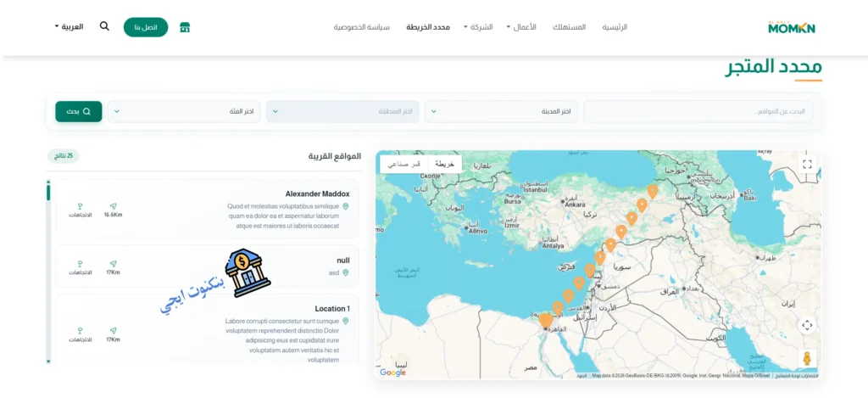This screenshot has height=398, width=868.
Task: Open the store icon in the navbar
Action: click(185, 27)
